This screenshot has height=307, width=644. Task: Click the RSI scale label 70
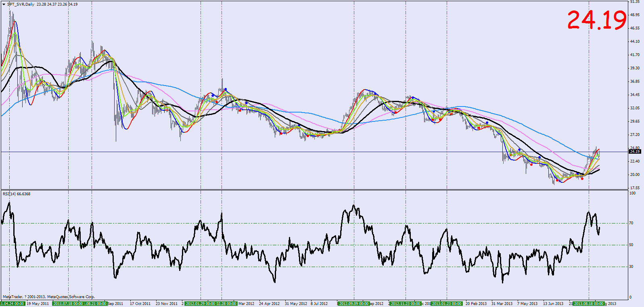tap(631, 223)
